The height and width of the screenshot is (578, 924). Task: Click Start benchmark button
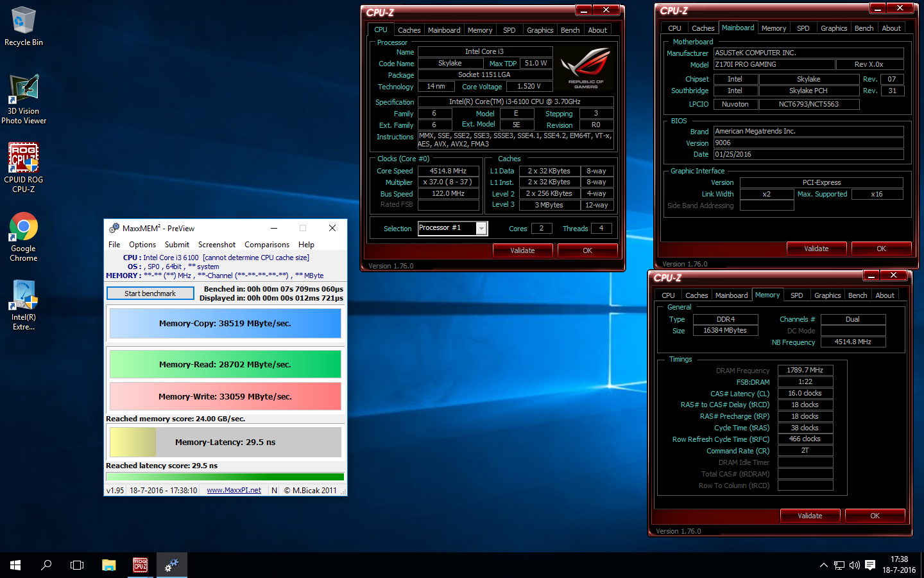tap(150, 293)
